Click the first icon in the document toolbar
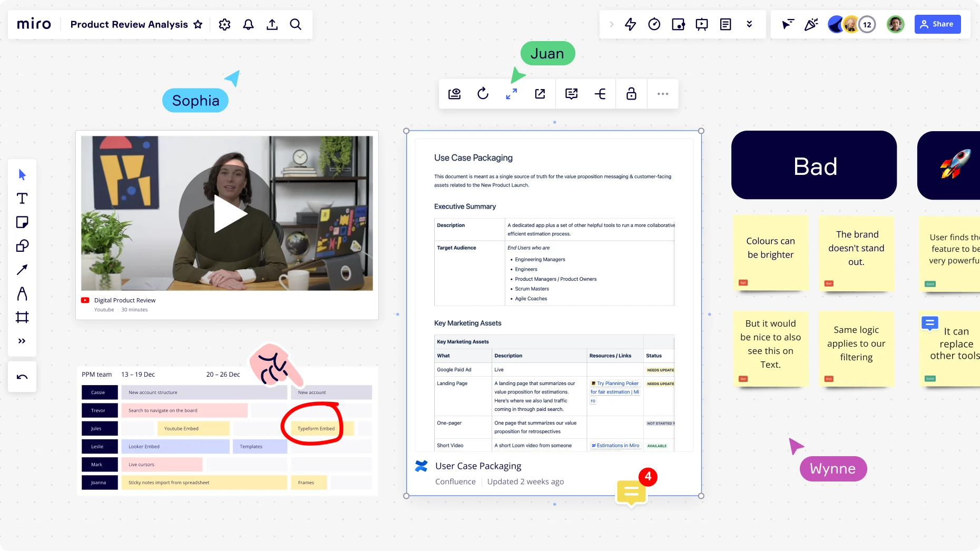 coord(454,94)
